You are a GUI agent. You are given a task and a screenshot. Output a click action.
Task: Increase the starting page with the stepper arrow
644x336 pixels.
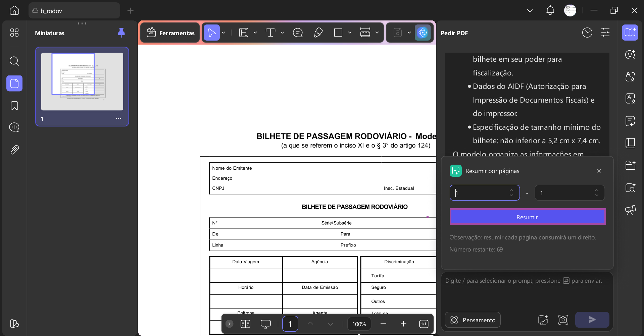coord(511,190)
